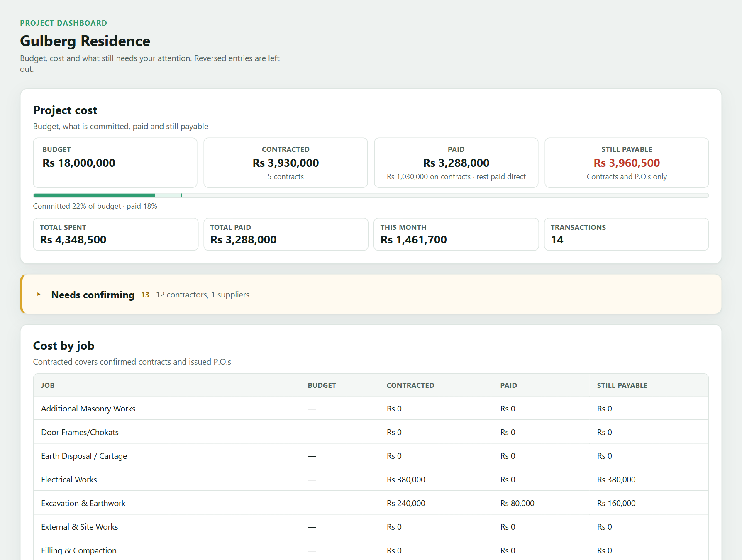Click Electrical Works still payable Rs 380,000
This screenshot has height=560, width=742.
click(x=616, y=480)
